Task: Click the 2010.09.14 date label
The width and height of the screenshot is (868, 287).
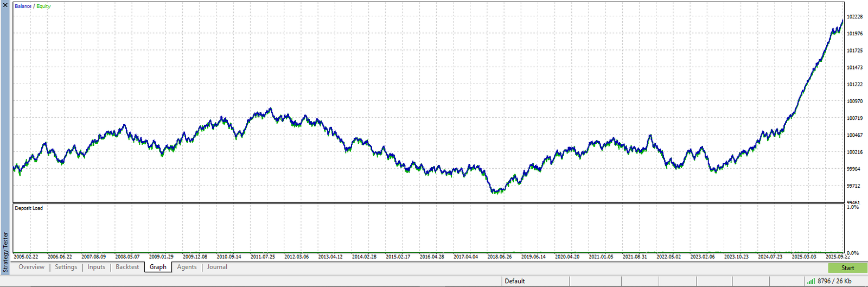Action: coord(229,257)
